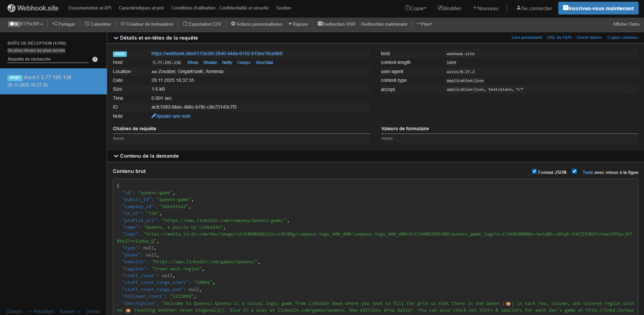Open Caractéristiques et prix page

141,8
